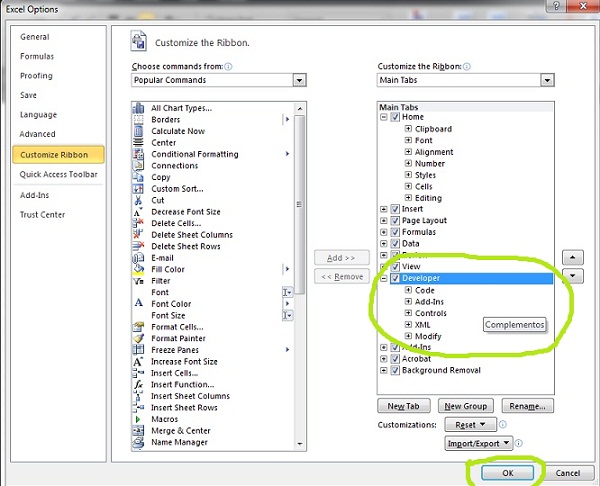Toggle the Background Removal checkbox
600x486 pixels.
(395, 370)
